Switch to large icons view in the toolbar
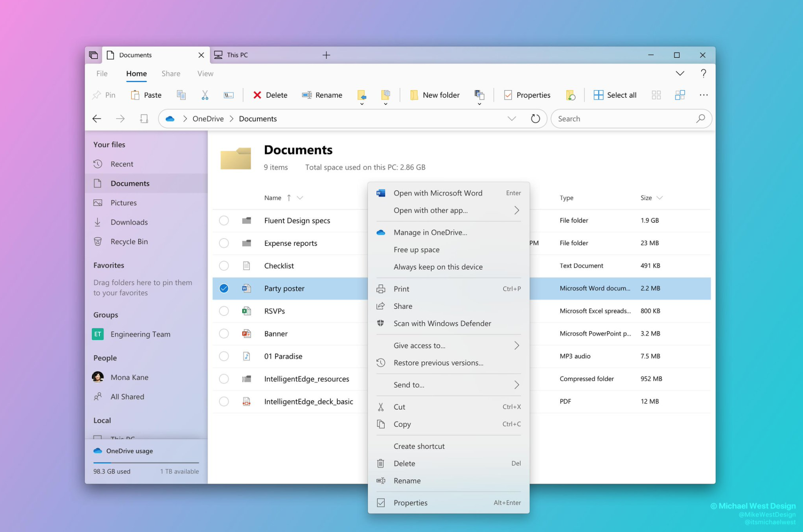This screenshot has width=803, height=532. 656,95
